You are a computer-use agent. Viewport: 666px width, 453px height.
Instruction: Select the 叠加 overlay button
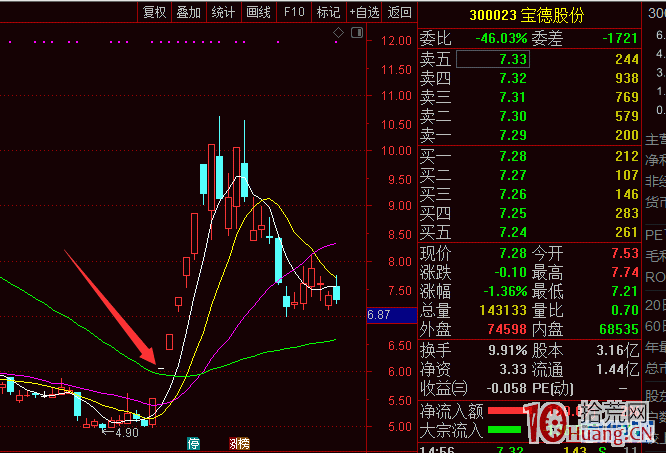(x=189, y=12)
